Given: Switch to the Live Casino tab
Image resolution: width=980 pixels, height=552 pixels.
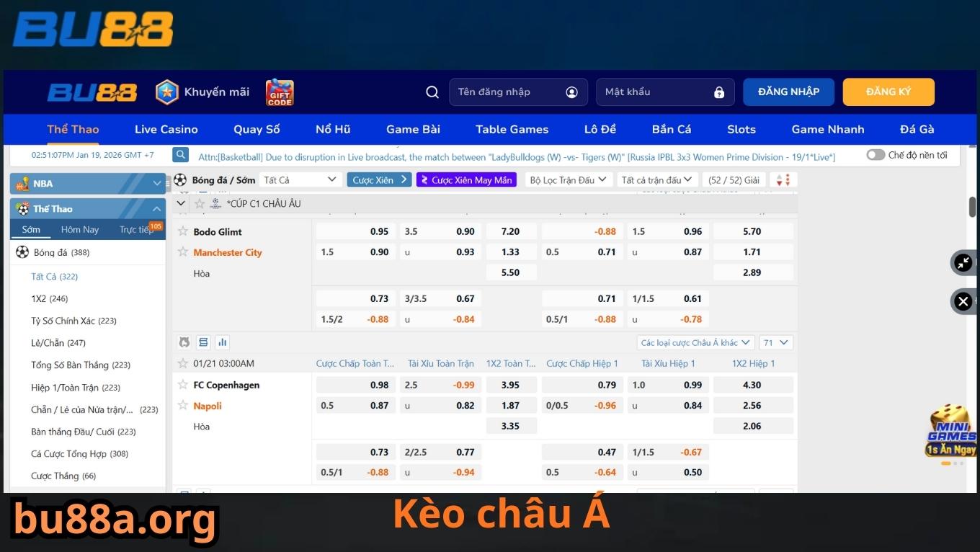Looking at the screenshot, I should pyautogui.click(x=166, y=129).
